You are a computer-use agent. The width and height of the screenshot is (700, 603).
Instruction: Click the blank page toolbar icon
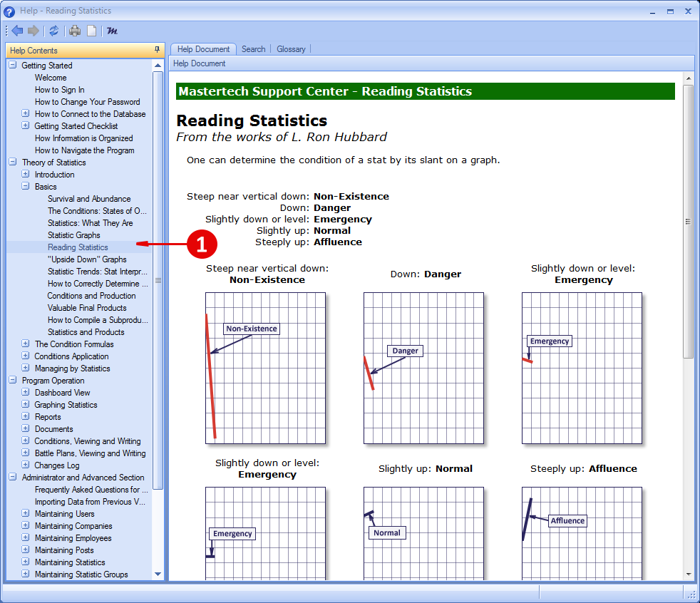[91, 31]
